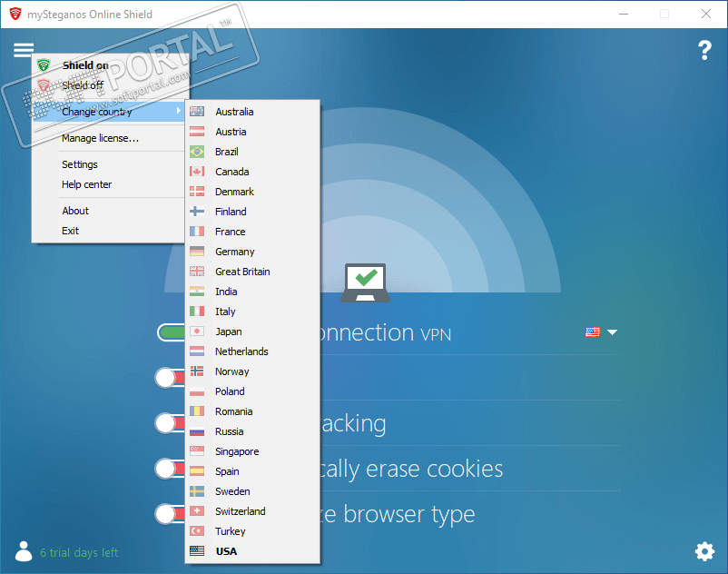Choose Romania from country list
728x574 pixels.
(252, 411)
